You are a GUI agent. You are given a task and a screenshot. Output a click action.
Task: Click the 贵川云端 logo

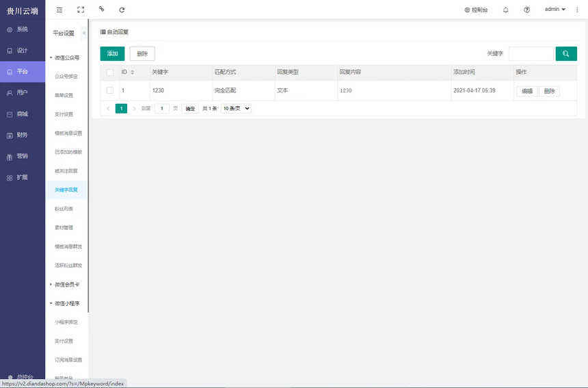coord(23,11)
